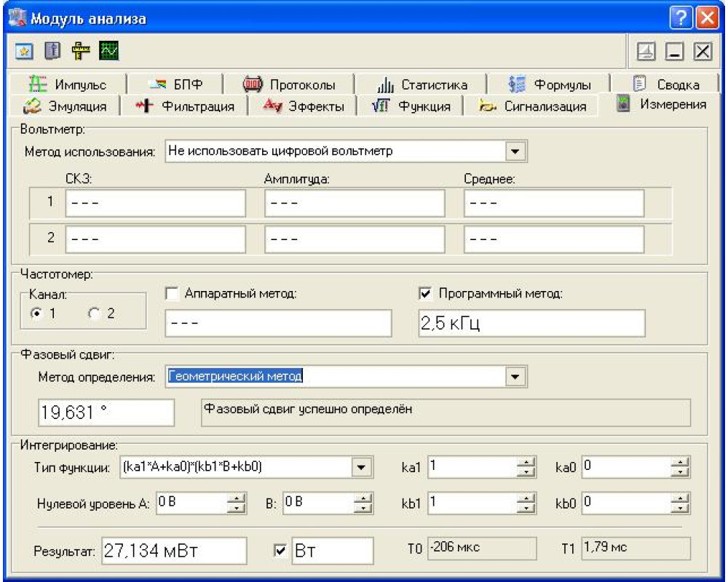Expand the Метод использования voltmeter dropdown

(515, 151)
